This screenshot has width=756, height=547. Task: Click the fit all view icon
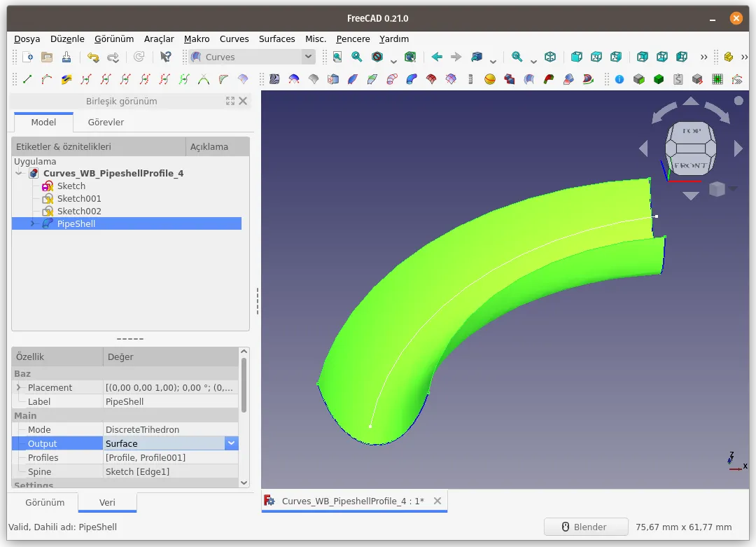click(x=337, y=57)
